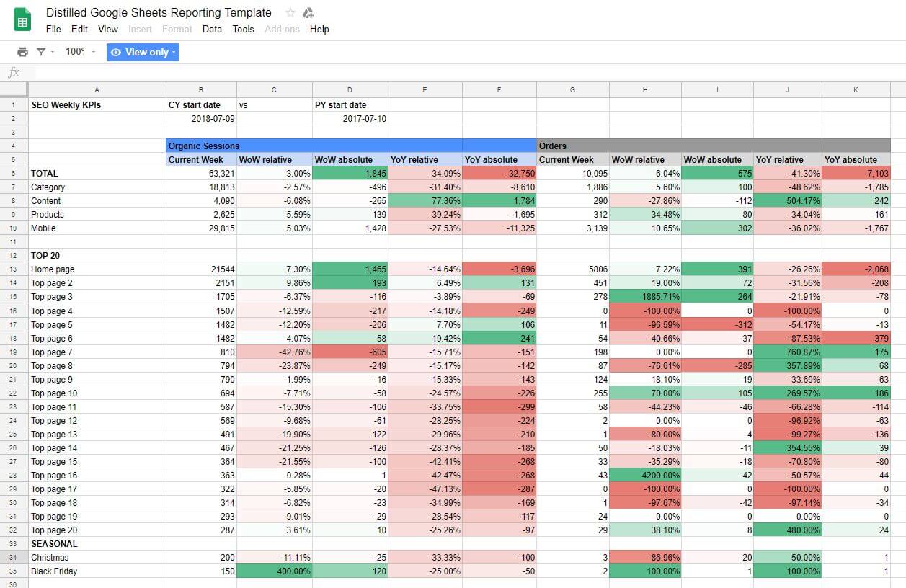
Task: Click the eye icon inside View only
Action: pyautogui.click(x=115, y=52)
